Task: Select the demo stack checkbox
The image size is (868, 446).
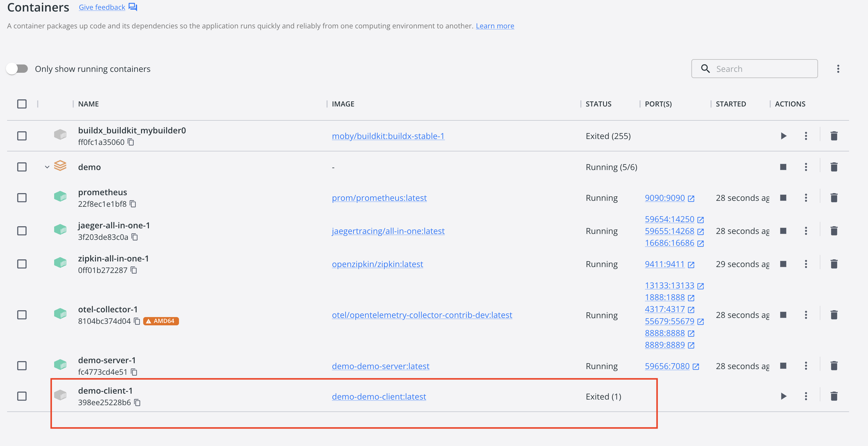Action: tap(22, 167)
